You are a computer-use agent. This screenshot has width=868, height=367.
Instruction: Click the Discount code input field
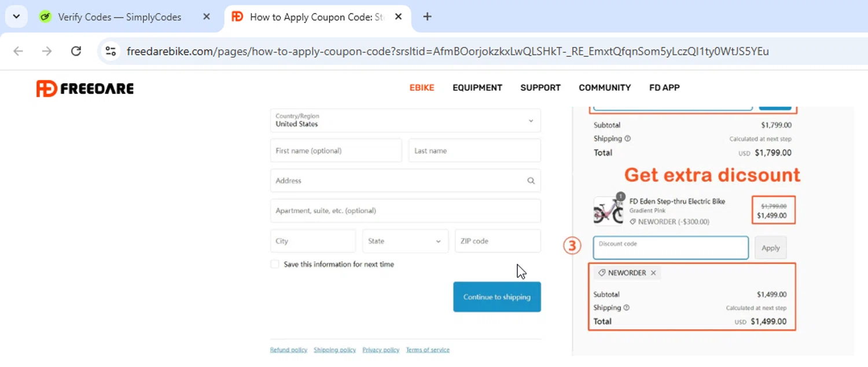click(671, 248)
